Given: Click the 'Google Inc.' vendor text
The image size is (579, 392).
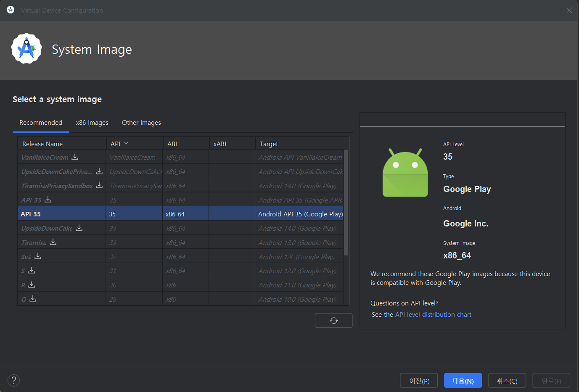Looking at the screenshot, I should coord(466,224).
